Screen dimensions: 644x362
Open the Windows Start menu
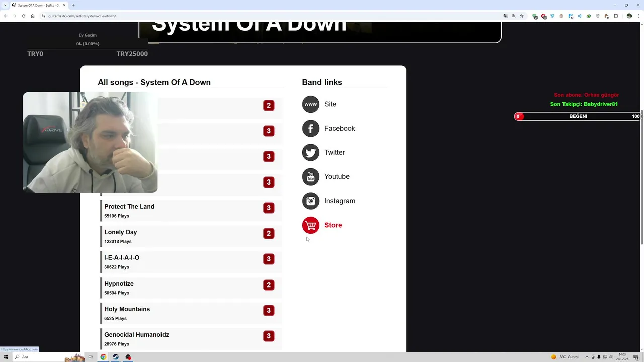6,357
